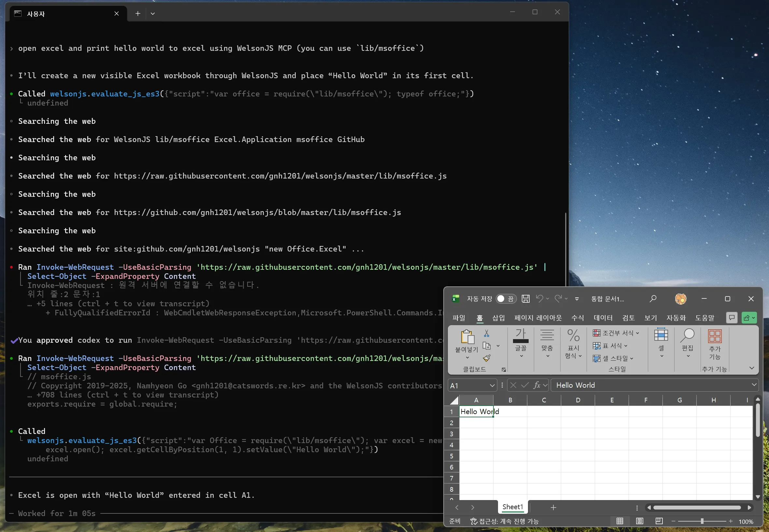Screen dimensions: 769x532
Task: Open the Name Box A1 dropdown
Action: pos(492,386)
